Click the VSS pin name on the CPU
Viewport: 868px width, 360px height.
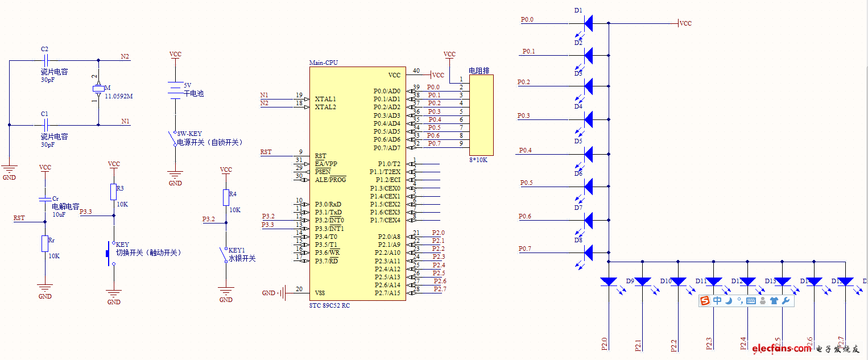pos(320,293)
